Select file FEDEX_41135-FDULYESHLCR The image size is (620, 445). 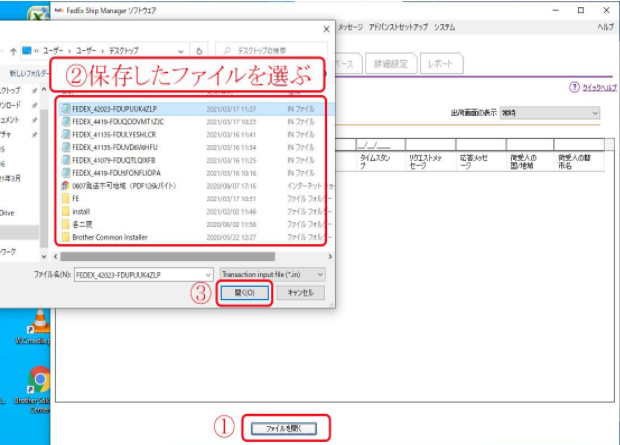coord(197,134)
